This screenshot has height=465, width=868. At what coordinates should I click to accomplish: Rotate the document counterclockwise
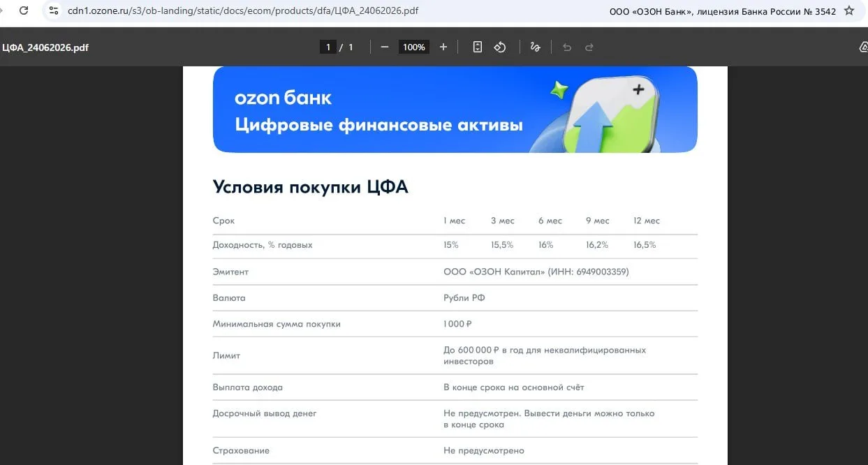(500, 47)
